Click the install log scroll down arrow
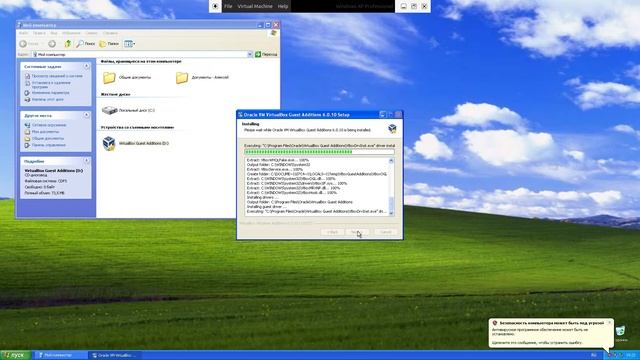 pos(391,213)
